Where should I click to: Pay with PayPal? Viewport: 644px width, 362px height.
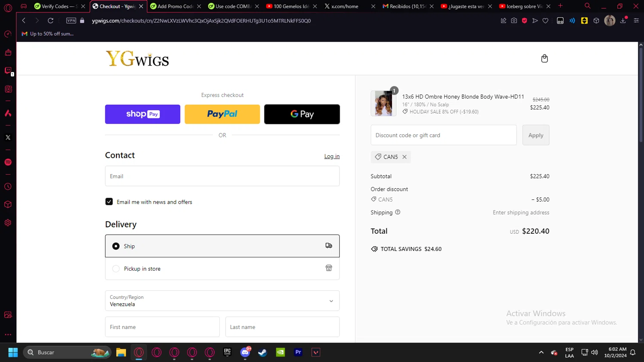coord(222,114)
